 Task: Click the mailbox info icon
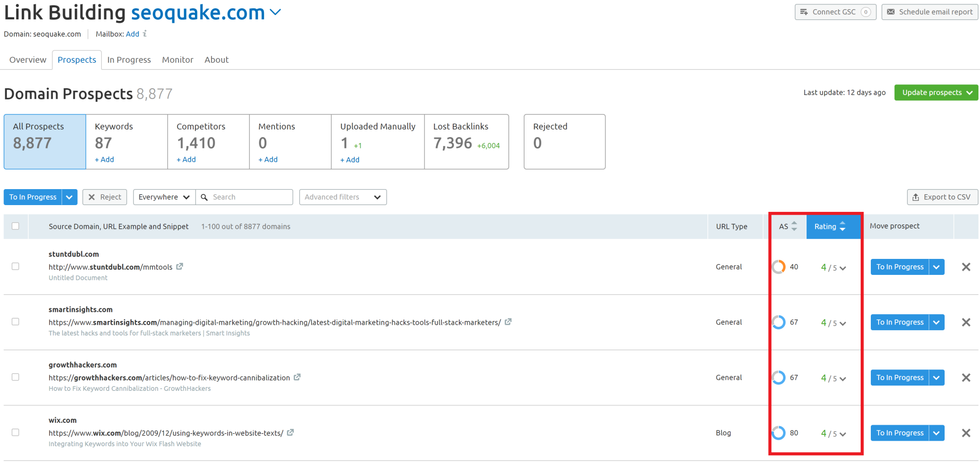point(145,33)
